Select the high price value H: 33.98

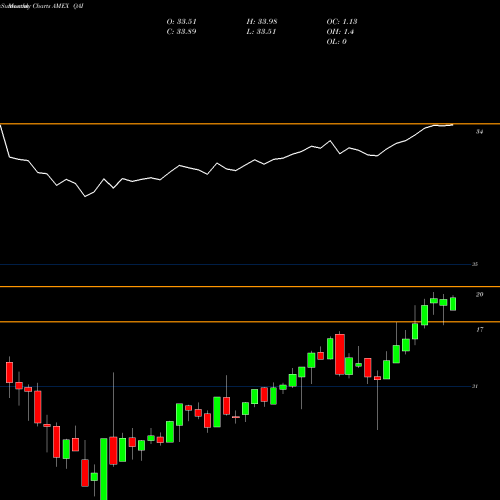pos(262,22)
